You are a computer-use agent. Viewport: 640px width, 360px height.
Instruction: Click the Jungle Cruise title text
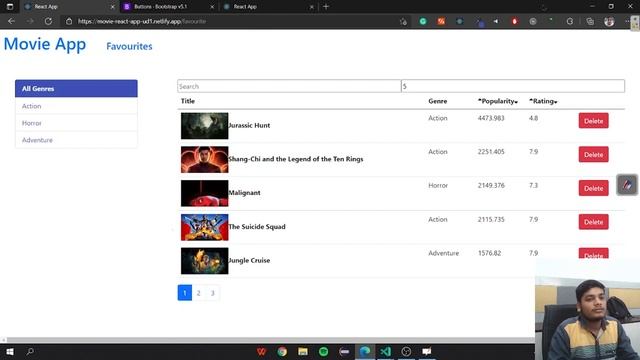[249, 260]
